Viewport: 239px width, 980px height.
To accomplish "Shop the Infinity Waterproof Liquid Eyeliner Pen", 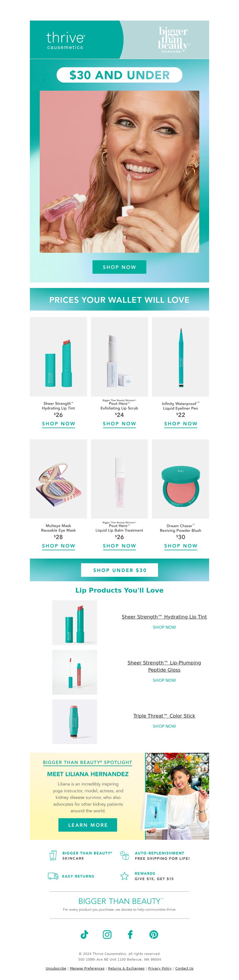I will pos(181,424).
